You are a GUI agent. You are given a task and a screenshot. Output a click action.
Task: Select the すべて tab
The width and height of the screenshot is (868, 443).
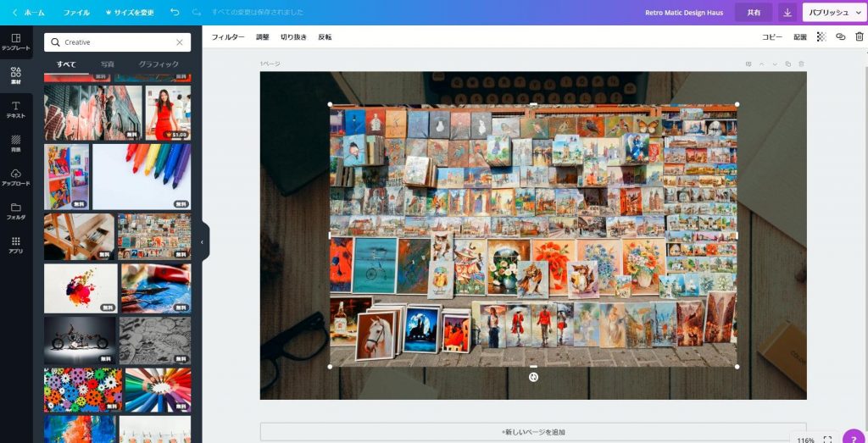[x=66, y=64]
